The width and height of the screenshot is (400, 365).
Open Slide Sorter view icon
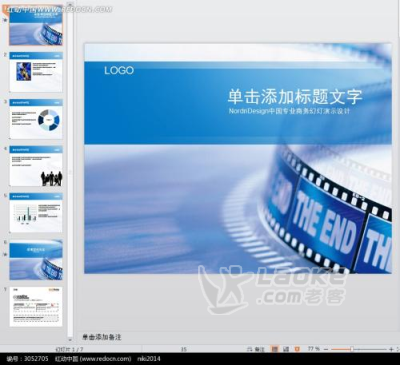pos(286,349)
